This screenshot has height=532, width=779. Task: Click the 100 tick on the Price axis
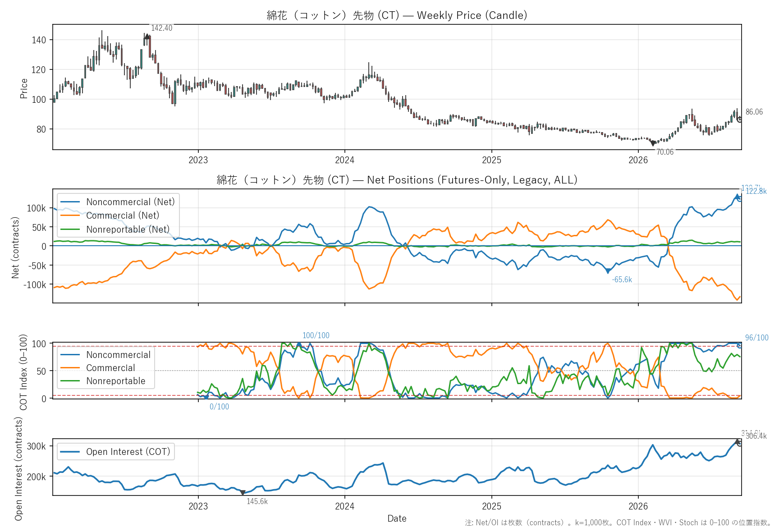coord(39,99)
